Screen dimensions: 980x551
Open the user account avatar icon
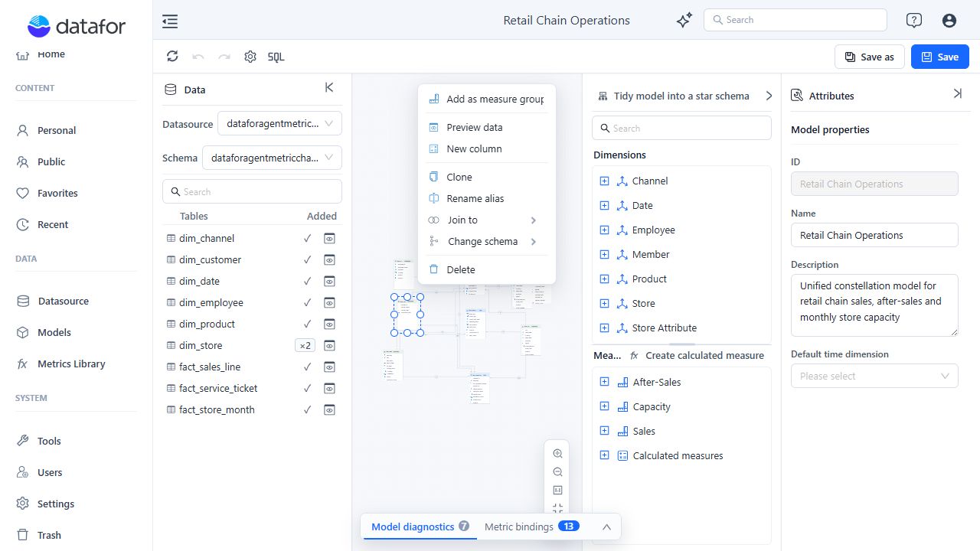click(949, 21)
